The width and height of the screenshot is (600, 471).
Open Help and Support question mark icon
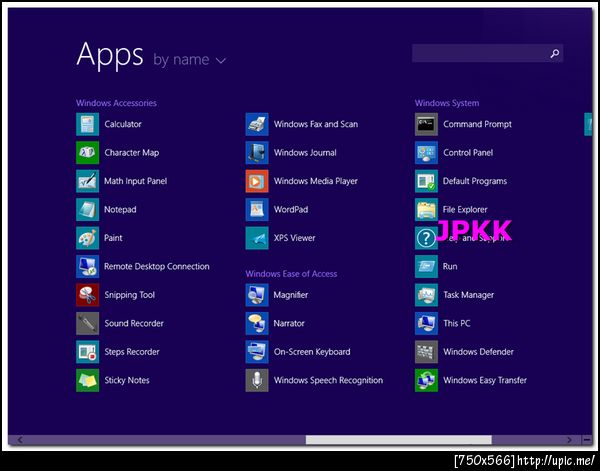point(426,238)
